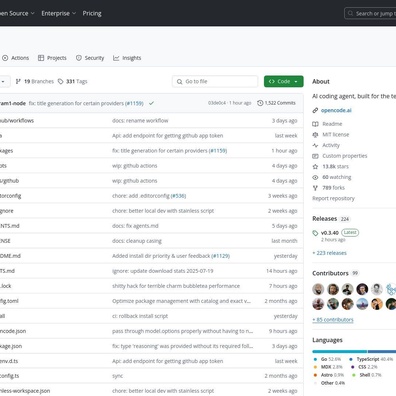This screenshot has width=396, height=396.
Task: Click the Actions play-circle icon
Action: click(x=5, y=58)
